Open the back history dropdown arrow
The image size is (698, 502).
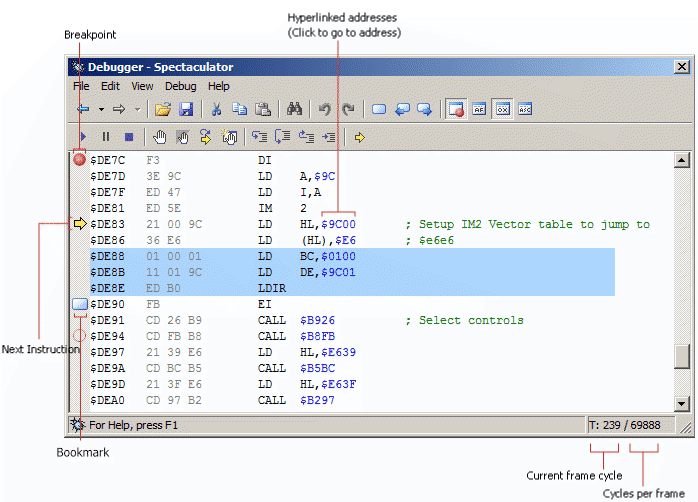(x=101, y=109)
